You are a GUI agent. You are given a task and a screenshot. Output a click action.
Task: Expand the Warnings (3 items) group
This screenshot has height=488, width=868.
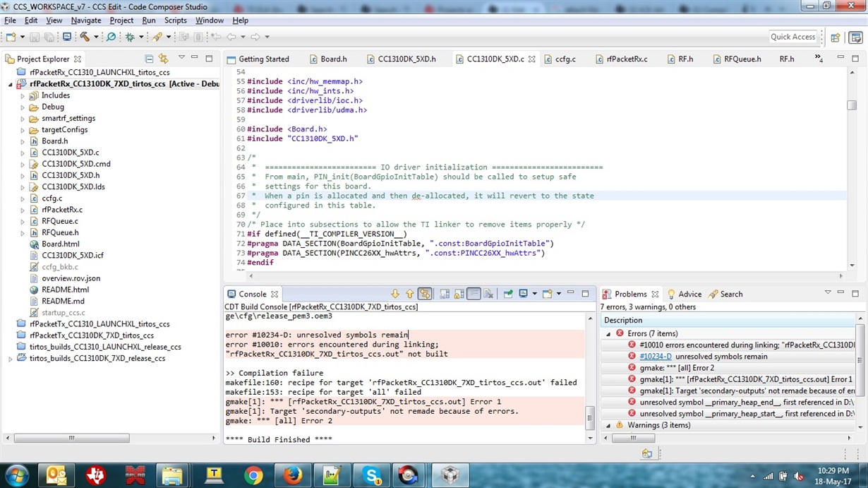click(608, 426)
